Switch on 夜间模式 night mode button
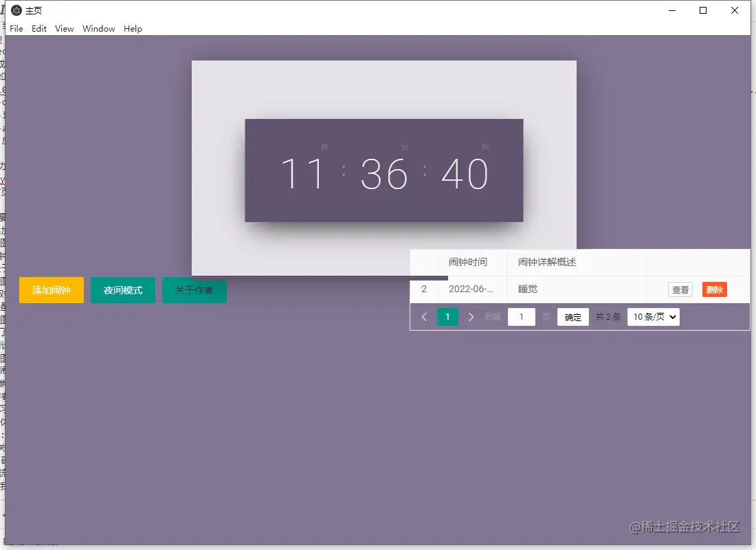 pyautogui.click(x=123, y=290)
